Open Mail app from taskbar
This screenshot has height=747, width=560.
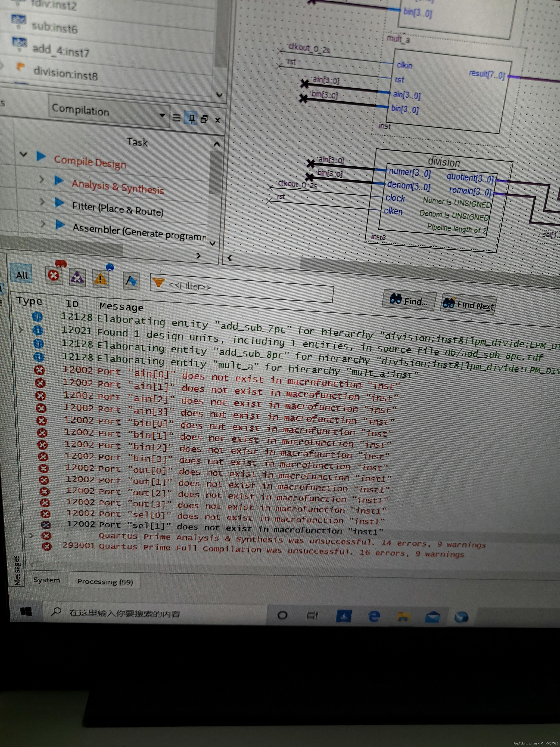[x=432, y=617]
